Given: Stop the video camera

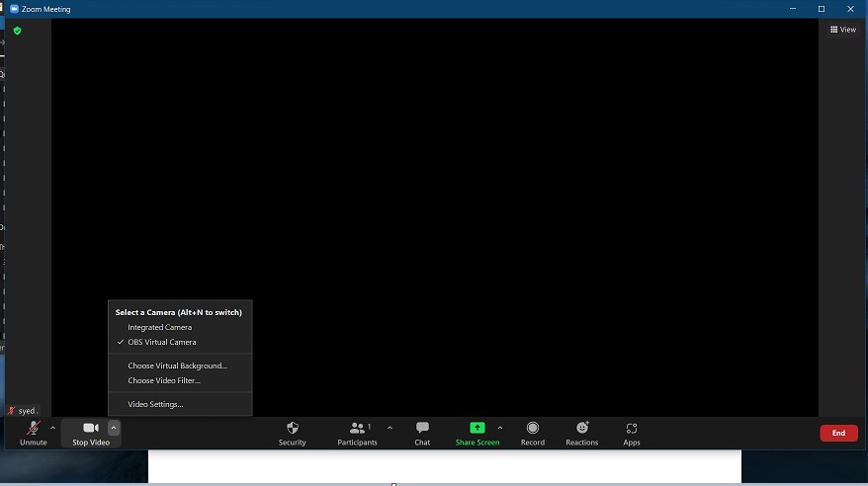Looking at the screenshot, I should point(91,433).
